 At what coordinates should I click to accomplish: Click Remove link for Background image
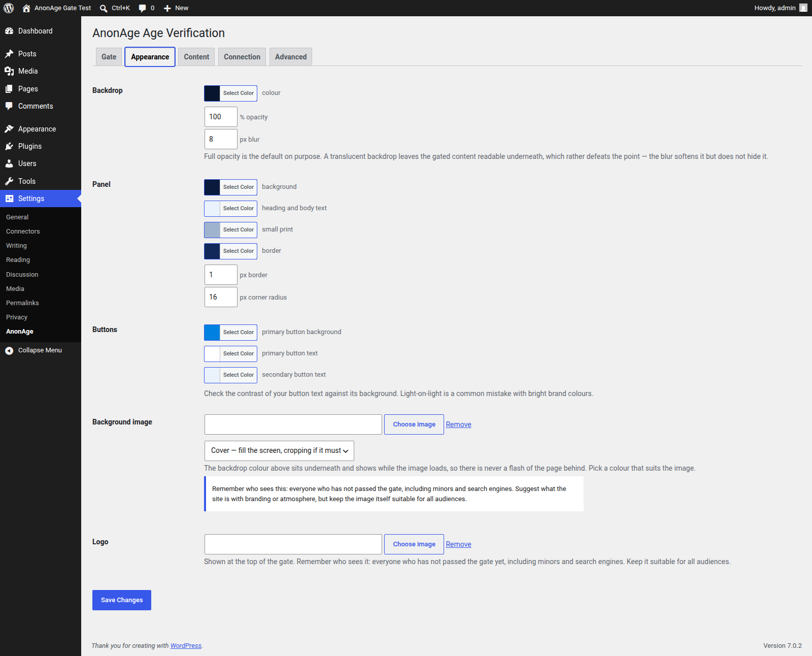point(459,424)
